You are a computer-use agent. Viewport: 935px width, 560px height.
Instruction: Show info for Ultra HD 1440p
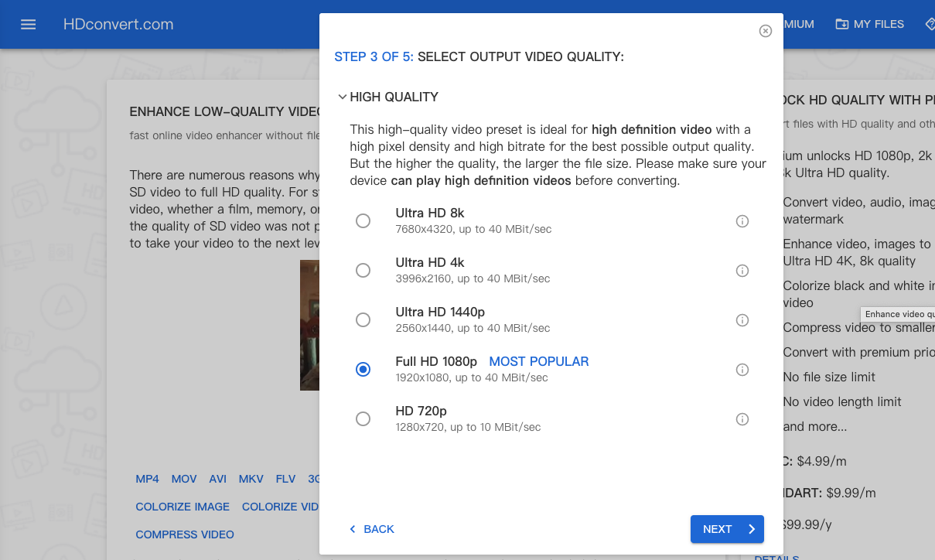[742, 320]
